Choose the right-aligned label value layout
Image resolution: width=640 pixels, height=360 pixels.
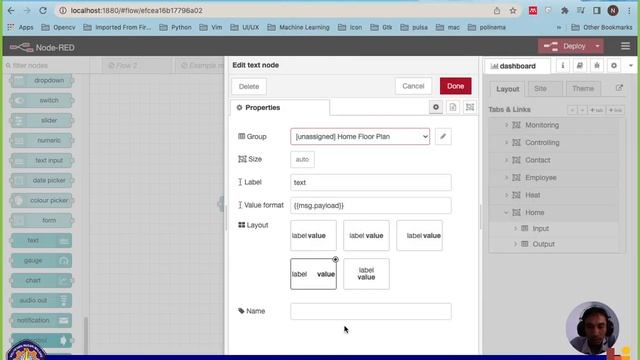click(x=420, y=236)
